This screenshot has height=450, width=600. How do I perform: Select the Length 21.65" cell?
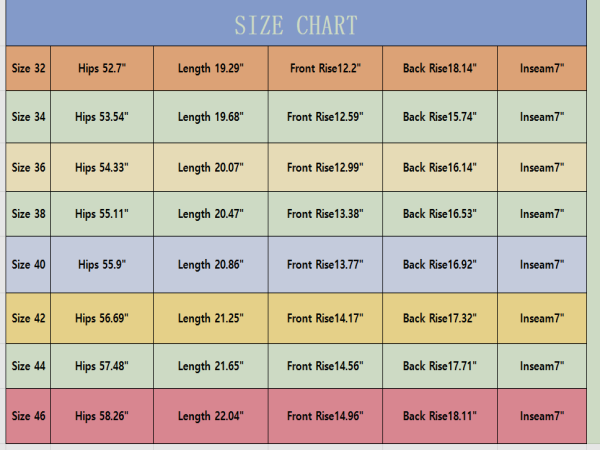211,366
